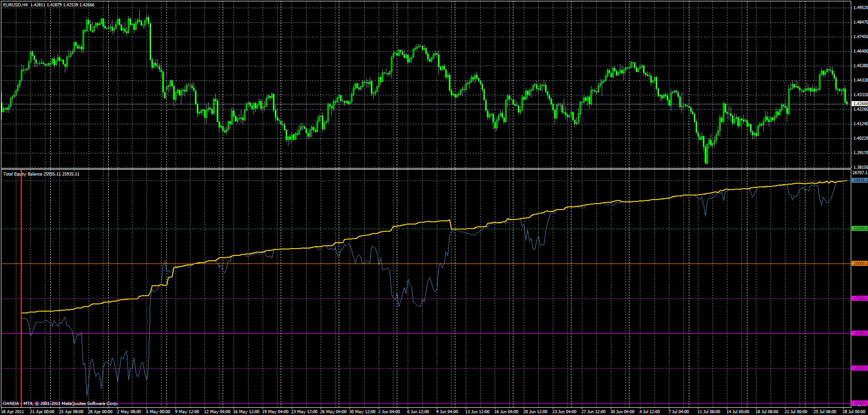Click the Total Equity Balance indicator label
868x415 pixels.
point(23,174)
